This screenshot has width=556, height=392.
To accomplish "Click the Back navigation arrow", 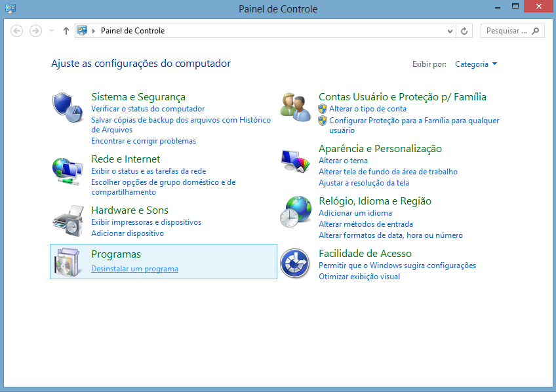I will [x=16, y=31].
